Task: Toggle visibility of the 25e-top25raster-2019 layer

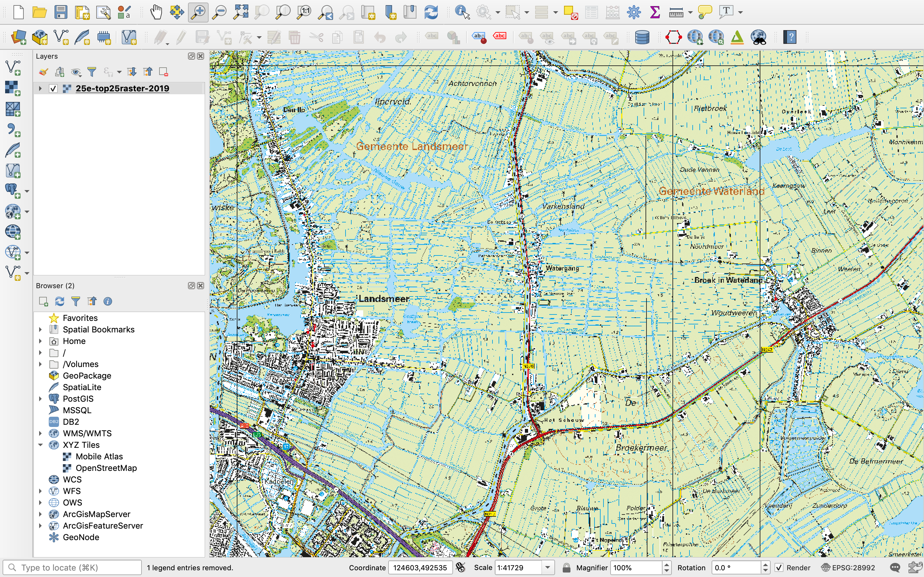Action: pyautogui.click(x=53, y=88)
